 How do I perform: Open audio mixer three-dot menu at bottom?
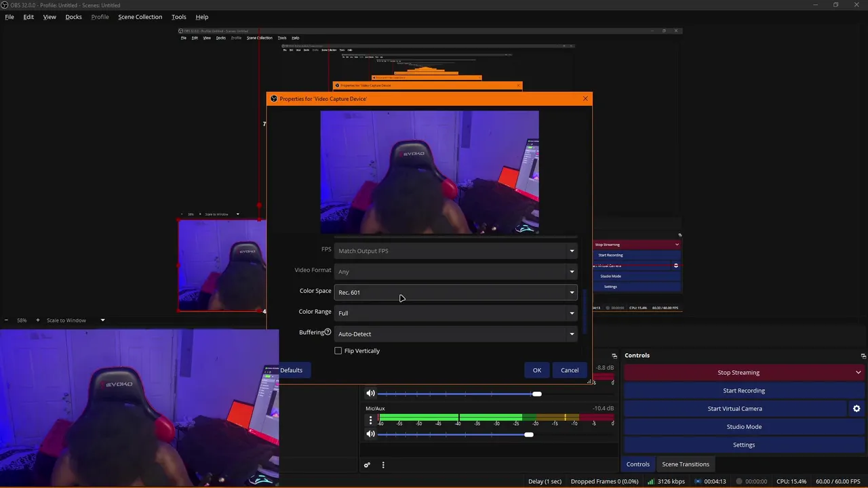(x=383, y=465)
